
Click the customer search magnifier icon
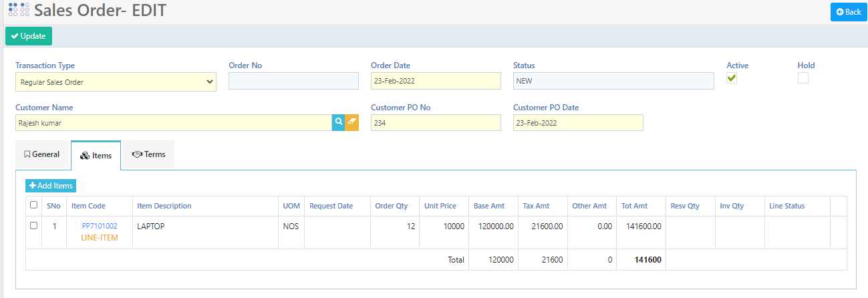click(339, 122)
